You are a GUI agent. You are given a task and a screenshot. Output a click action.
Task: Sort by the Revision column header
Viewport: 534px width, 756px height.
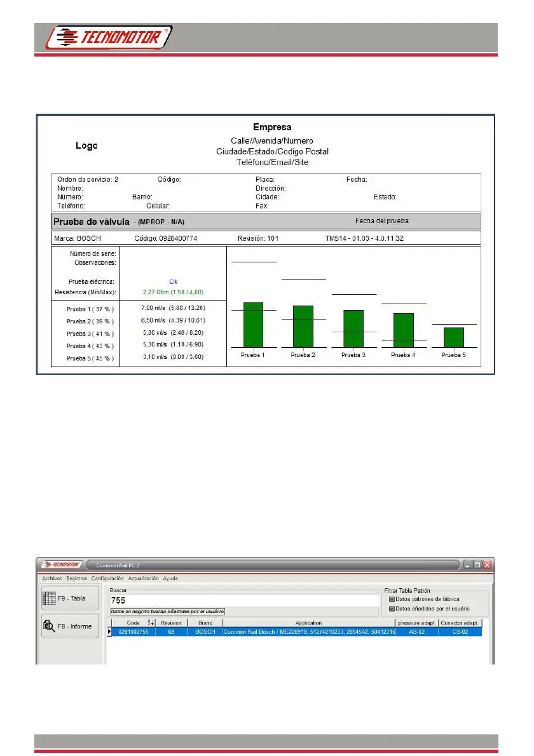click(x=171, y=623)
